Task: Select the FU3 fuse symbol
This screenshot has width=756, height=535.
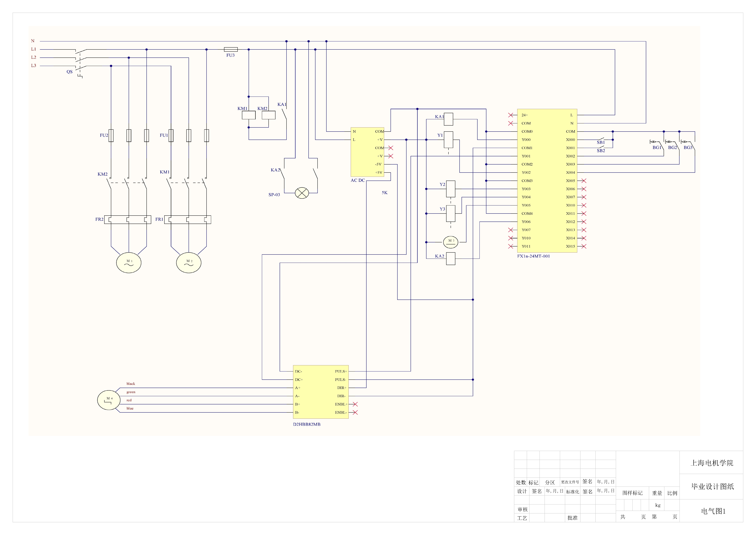Action: pos(231,49)
